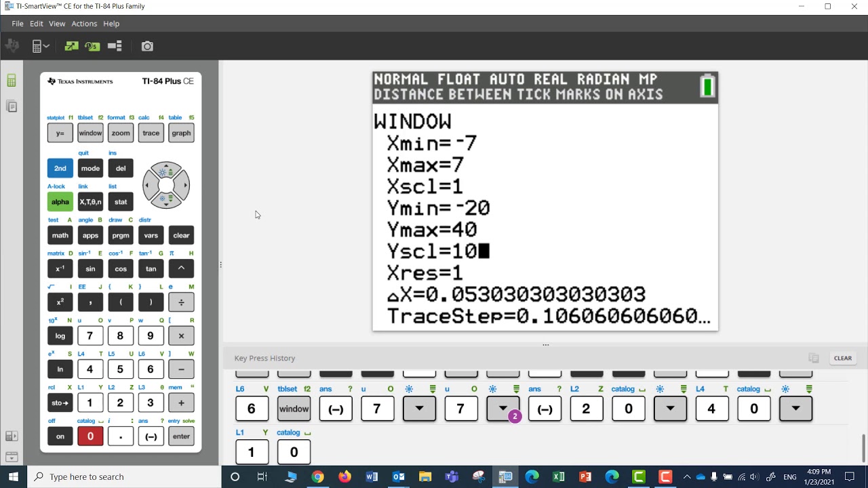Open the File menu
Viewport: 868px width, 488px height.
pyautogui.click(x=18, y=24)
